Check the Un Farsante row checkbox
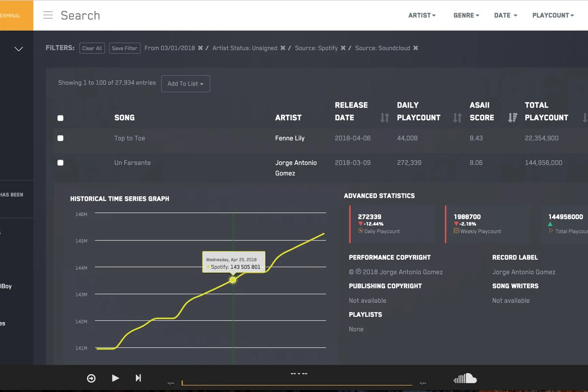This screenshot has width=588, height=392. (60, 163)
